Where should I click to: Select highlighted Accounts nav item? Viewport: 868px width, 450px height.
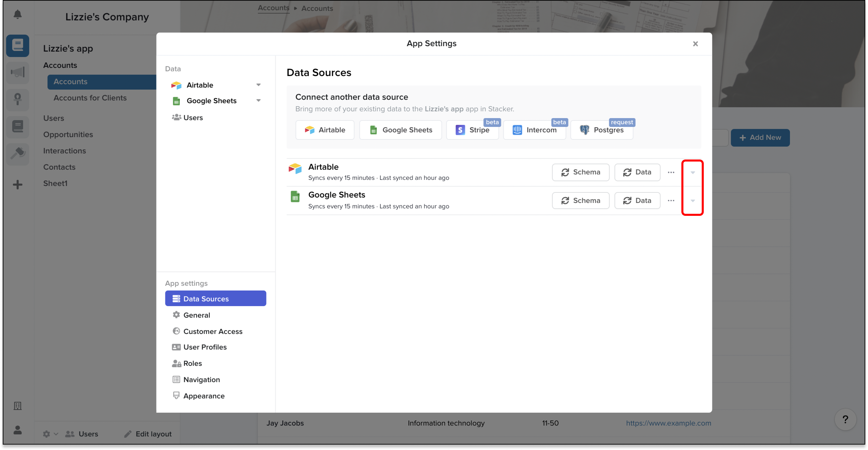(x=102, y=82)
